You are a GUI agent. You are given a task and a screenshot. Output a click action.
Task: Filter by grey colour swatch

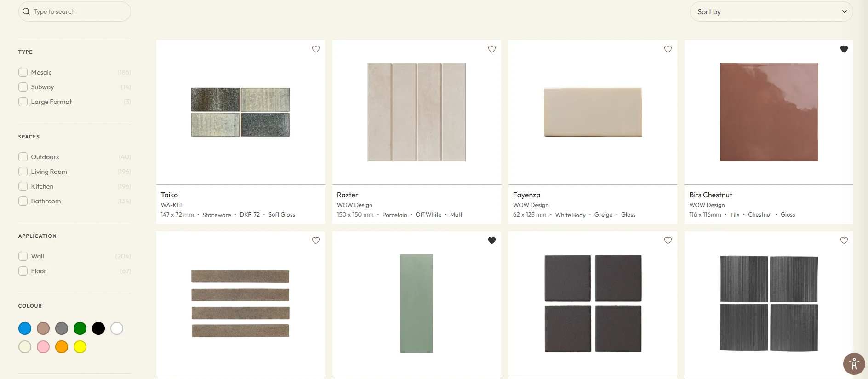(62, 328)
